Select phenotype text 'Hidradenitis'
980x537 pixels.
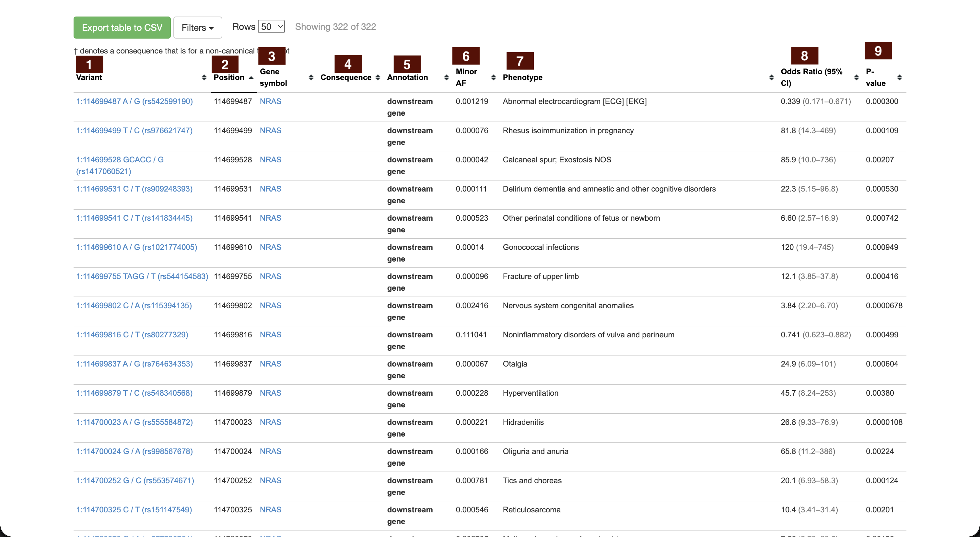(x=523, y=422)
